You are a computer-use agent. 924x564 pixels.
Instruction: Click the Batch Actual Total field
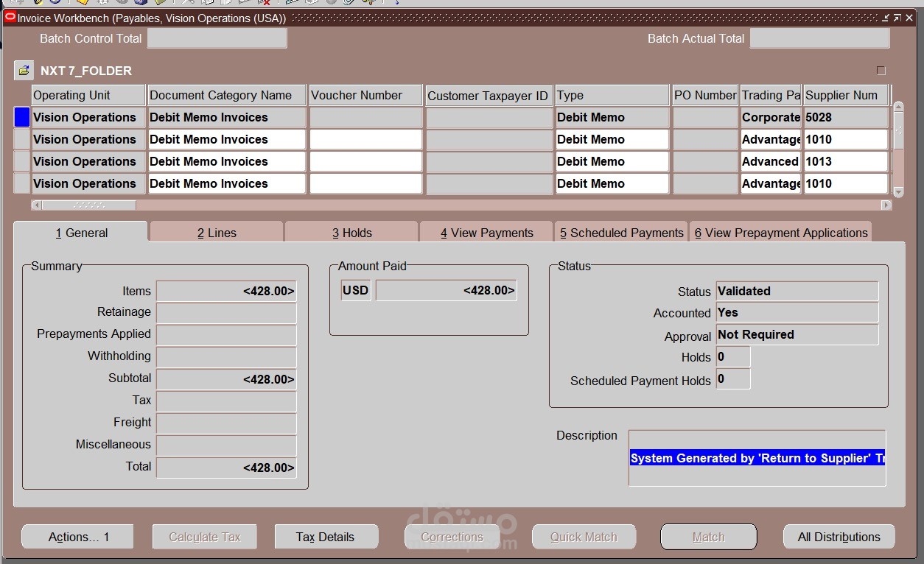[819, 38]
